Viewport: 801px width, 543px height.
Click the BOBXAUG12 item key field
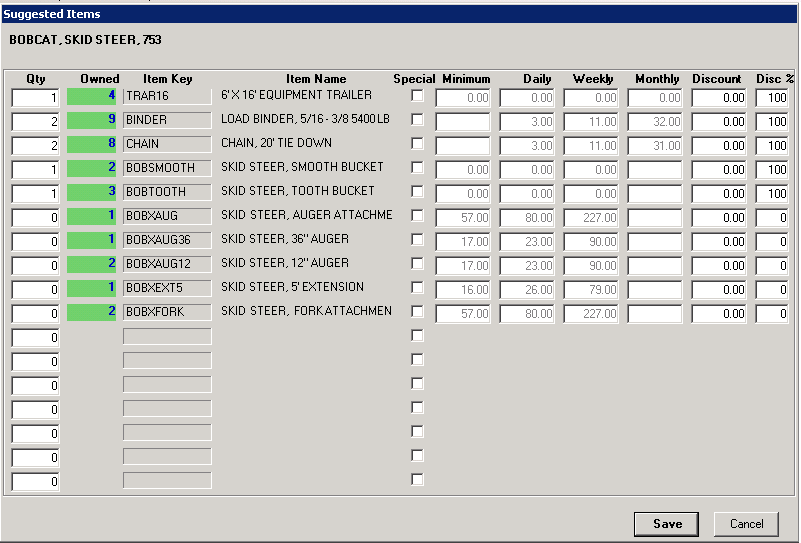click(x=167, y=264)
